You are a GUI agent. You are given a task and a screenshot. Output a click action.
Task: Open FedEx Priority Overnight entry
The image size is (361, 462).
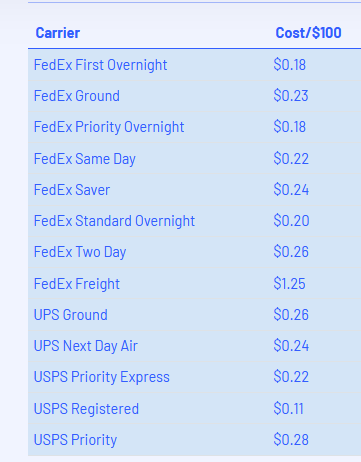(x=109, y=127)
